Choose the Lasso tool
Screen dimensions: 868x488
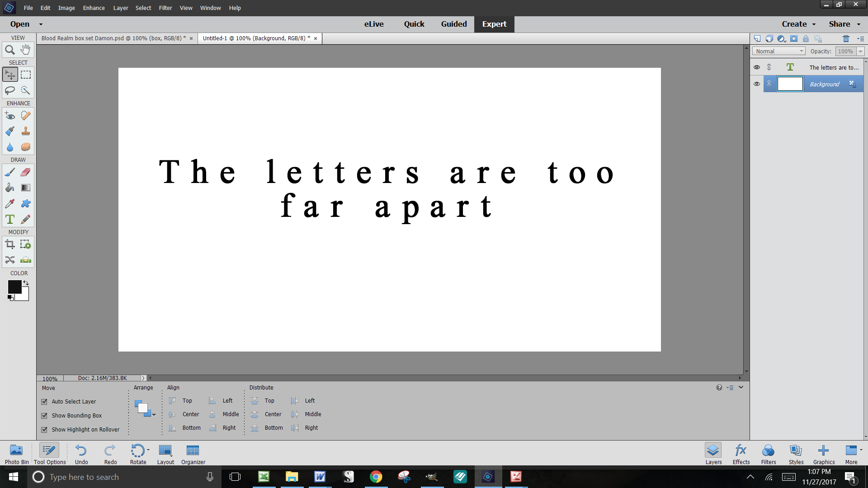click(x=10, y=90)
